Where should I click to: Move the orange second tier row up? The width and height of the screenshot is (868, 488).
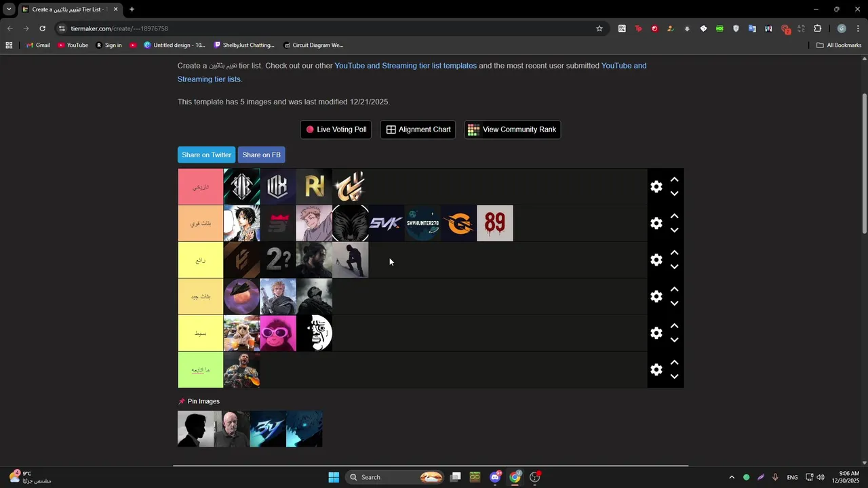point(674,216)
